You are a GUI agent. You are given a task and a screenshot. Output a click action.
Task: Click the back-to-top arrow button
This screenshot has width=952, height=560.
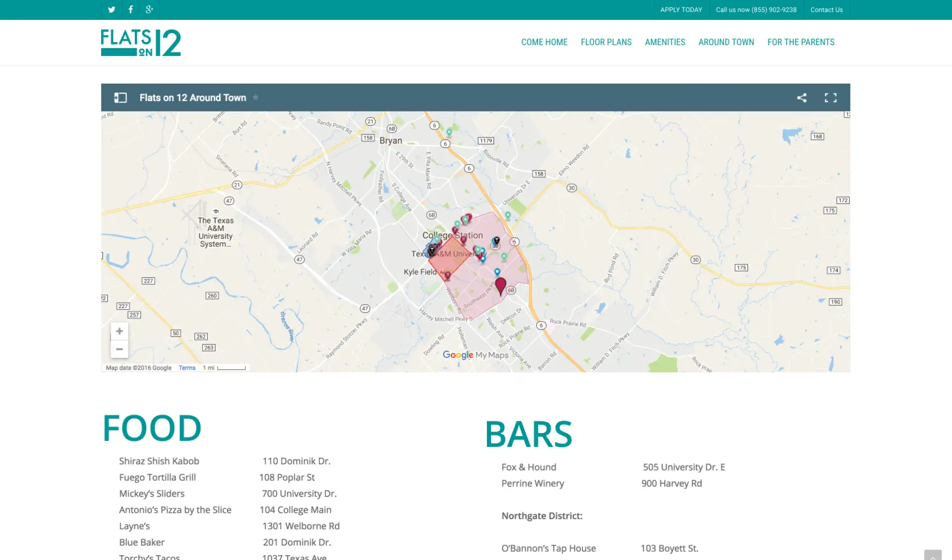click(x=933, y=555)
